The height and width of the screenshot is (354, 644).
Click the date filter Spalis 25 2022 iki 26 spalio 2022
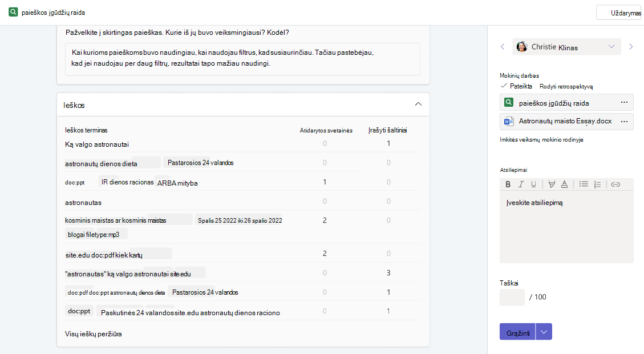240,220
